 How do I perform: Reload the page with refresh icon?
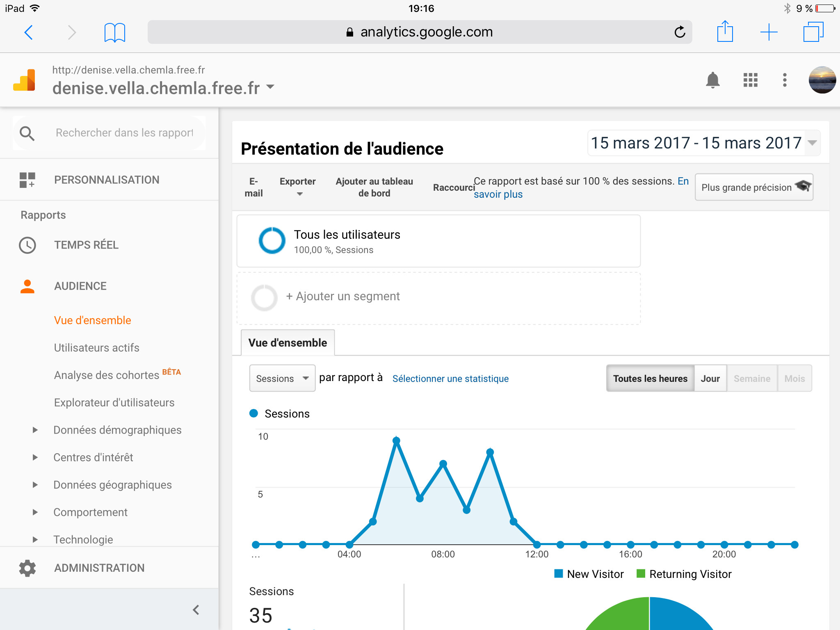click(x=680, y=32)
